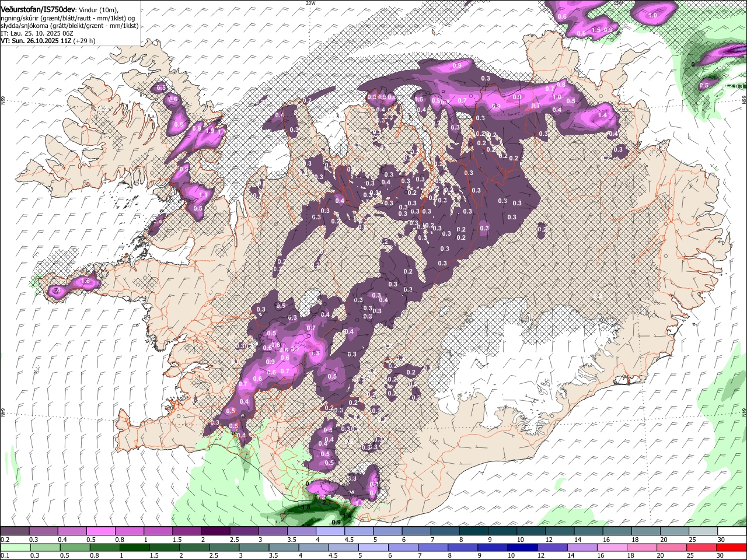Click the '1.9' snowfall value in the Westfjords
The width and height of the screenshot is (747, 560).
click(x=210, y=131)
